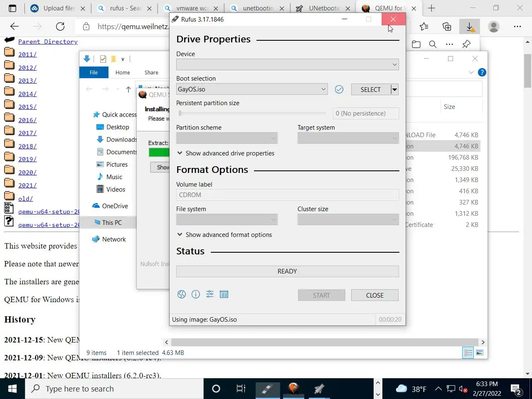Open the Edge profile avatar
Viewport: 532px width, 399px height.
pos(494,27)
